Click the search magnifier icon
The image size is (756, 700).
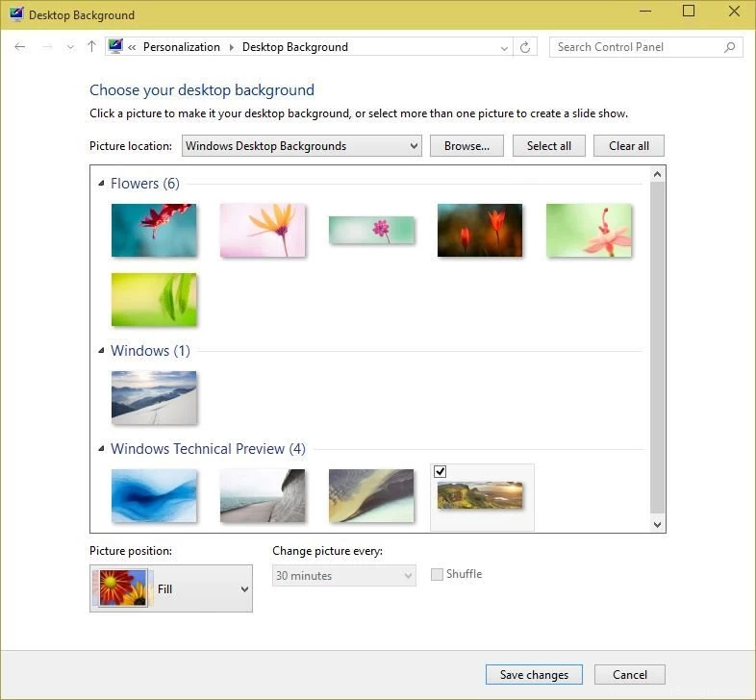(x=730, y=47)
